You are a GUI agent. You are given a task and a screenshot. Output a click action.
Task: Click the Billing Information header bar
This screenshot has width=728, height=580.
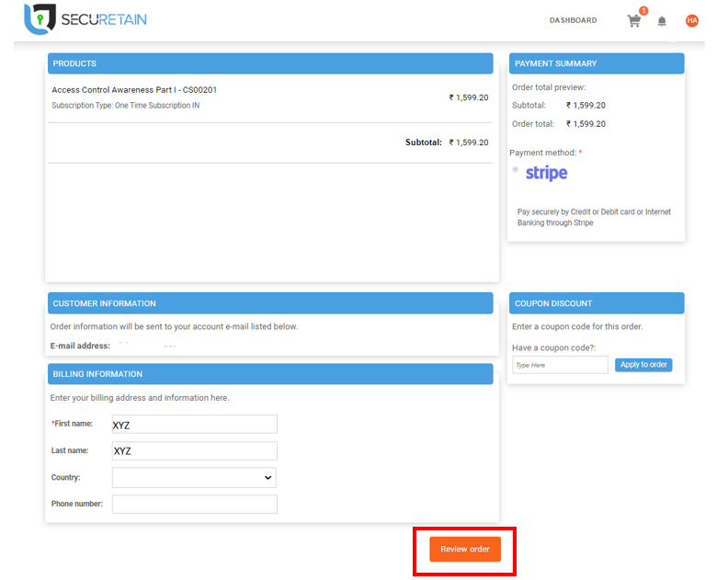coord(270,374)
